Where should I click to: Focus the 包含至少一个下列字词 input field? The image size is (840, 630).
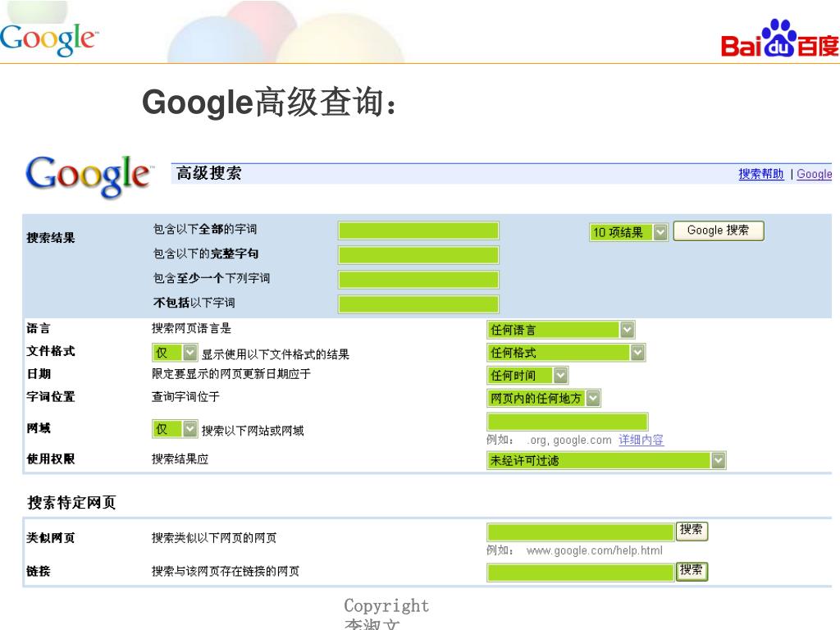tap(418, 280)
